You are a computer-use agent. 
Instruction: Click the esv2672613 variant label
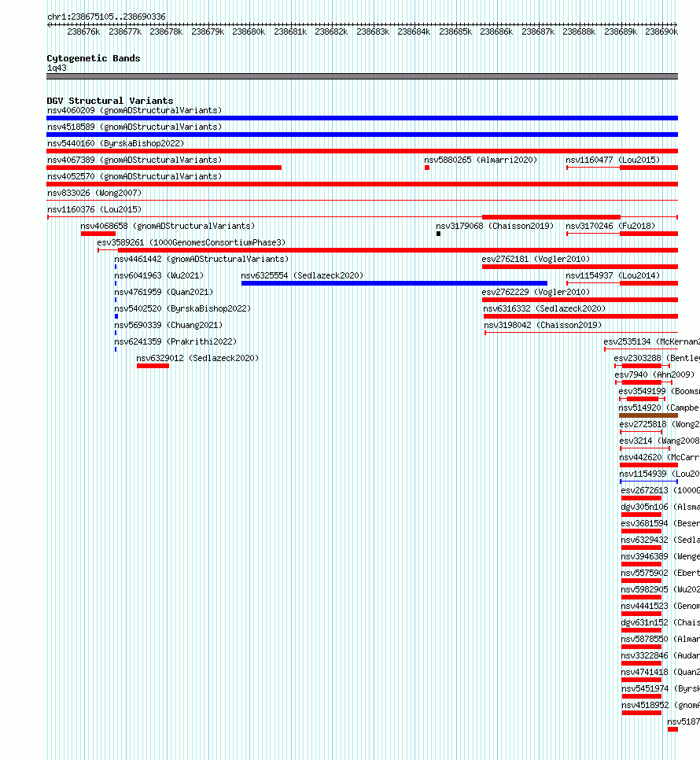660,489
